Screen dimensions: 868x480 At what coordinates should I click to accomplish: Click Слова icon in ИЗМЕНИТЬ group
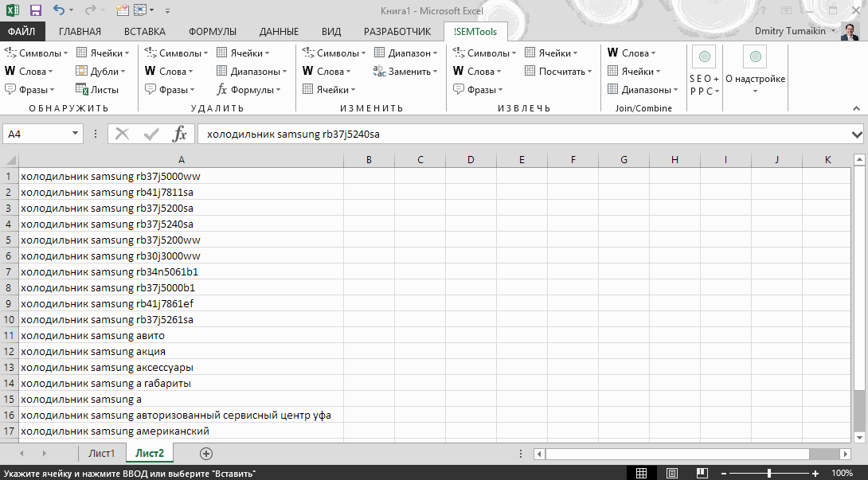[x=308, y=71]
